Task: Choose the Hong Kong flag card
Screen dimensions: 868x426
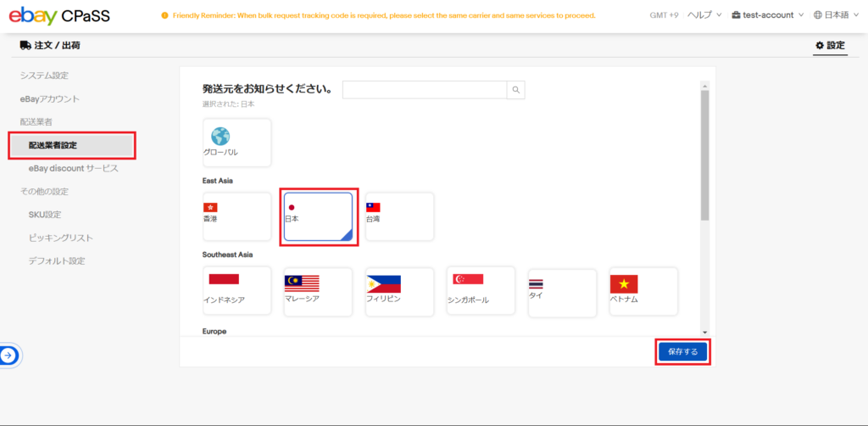Action: coord(237,216)
